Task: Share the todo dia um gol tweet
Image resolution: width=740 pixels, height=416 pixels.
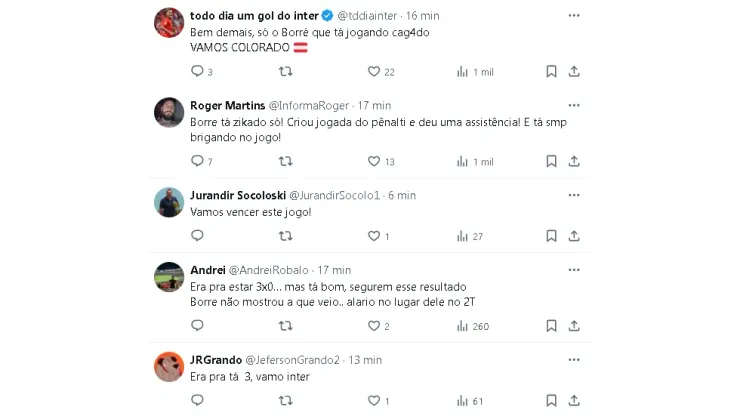Action: click(574, 71)
